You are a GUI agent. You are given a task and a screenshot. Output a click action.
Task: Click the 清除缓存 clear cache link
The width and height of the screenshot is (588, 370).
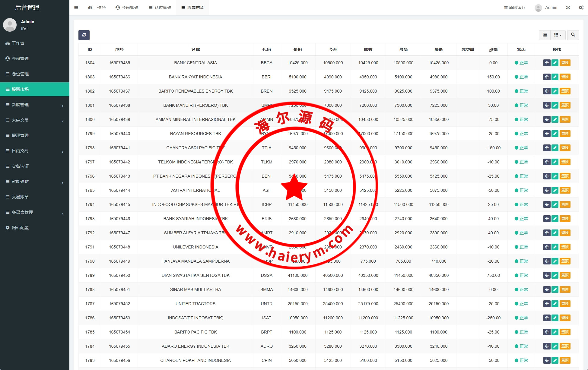click(515, 8)
